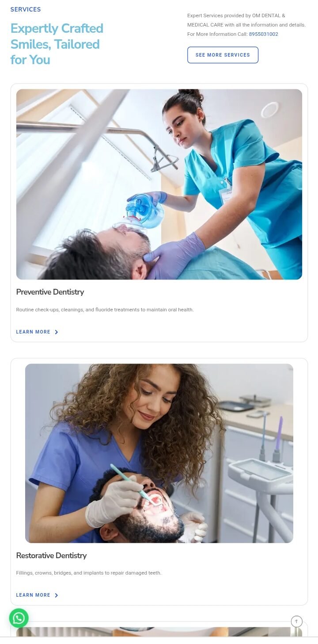Image resolution: width=318 pixels, height=644 pixels.
Task: Click the chevron beside Restorative Dentistry's Learn More
Action: (x=57, y=595)
